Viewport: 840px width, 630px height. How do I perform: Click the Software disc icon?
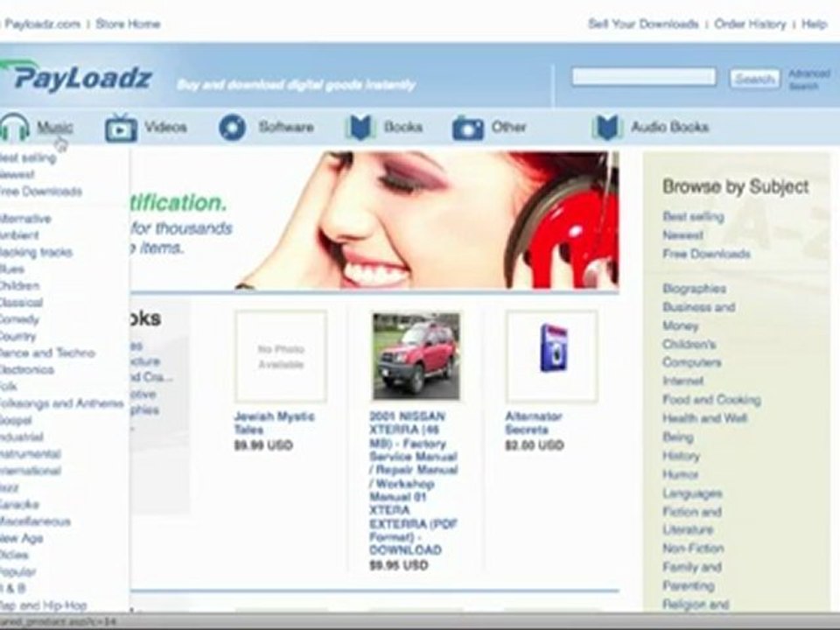tap(233, 128)
